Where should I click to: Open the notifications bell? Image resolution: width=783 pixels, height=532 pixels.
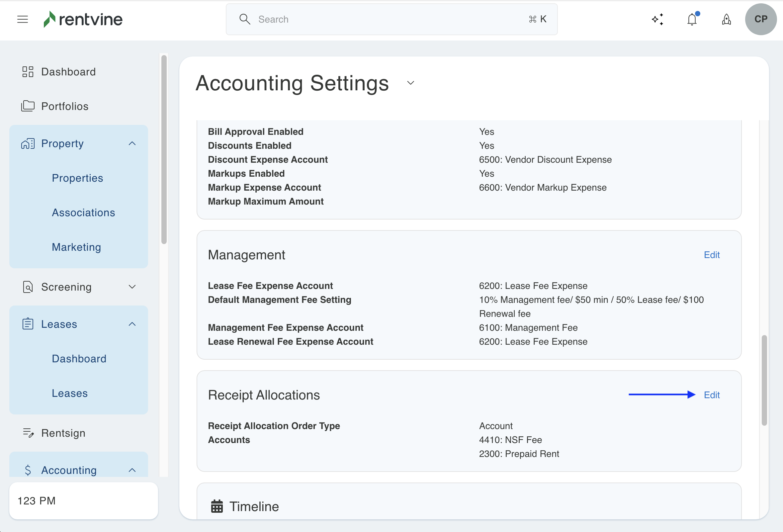pos(692,19)
